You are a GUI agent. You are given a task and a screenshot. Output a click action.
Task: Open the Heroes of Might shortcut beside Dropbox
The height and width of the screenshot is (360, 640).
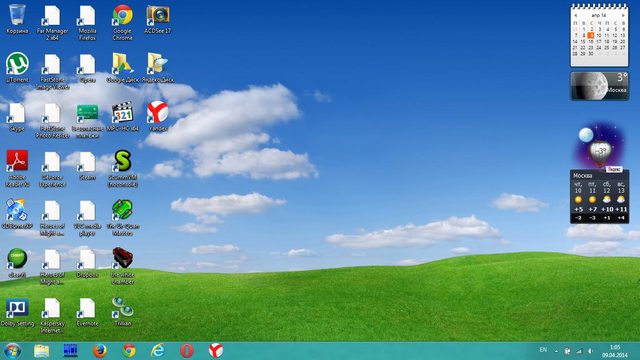coord(52,266)
